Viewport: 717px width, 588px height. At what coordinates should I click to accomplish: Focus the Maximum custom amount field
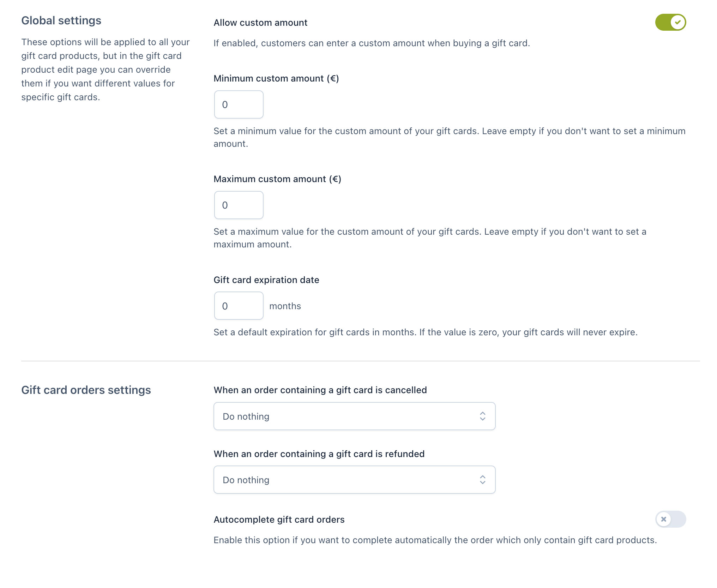(x=239, y=205)
